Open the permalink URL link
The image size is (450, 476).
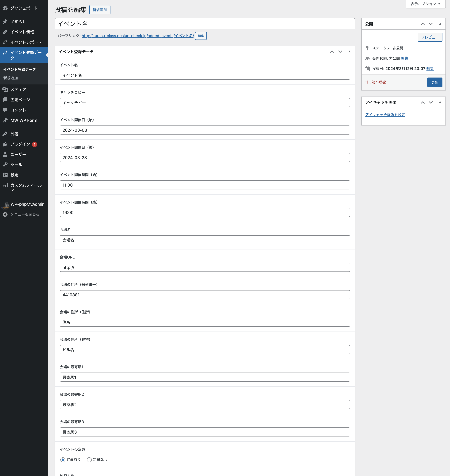tap(138, 36)
